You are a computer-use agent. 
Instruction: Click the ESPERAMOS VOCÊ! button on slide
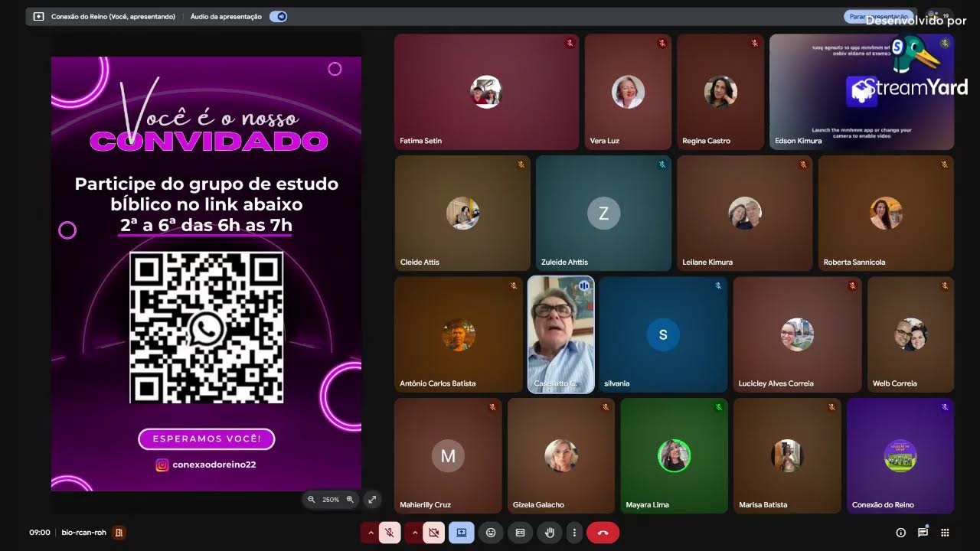pyautogui.click(x=207, y=439)
